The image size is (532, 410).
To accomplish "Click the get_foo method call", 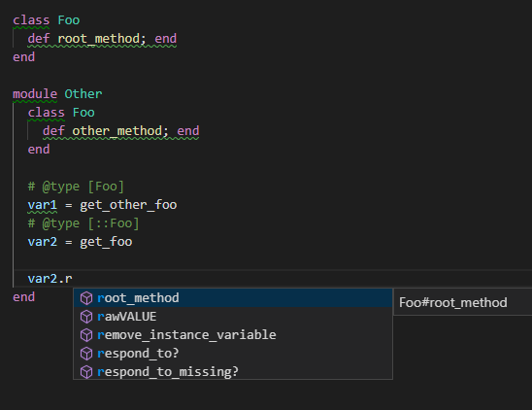I will pos(106,242).
